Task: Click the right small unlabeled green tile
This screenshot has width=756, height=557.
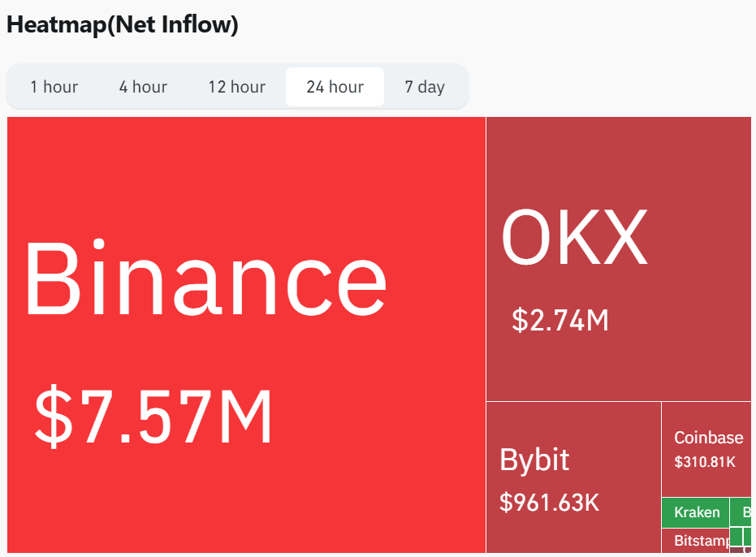Action: (747, 537)
